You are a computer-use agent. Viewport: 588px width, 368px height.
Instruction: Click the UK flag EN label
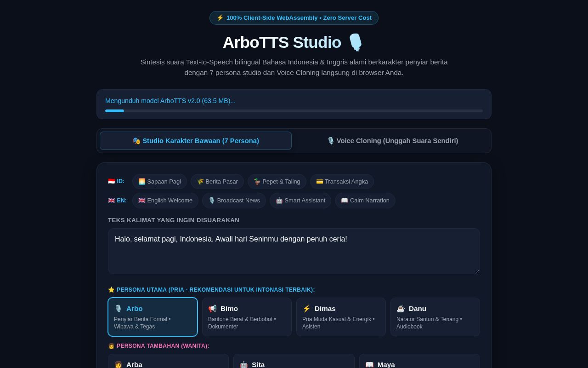pos(117,201)
